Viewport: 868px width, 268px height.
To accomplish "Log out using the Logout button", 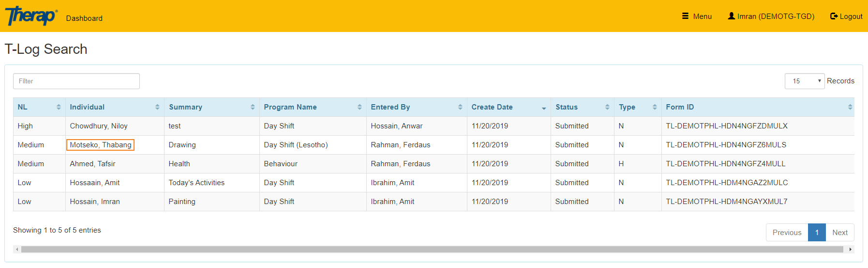I will pyautogui.click(x=846, y=16).
